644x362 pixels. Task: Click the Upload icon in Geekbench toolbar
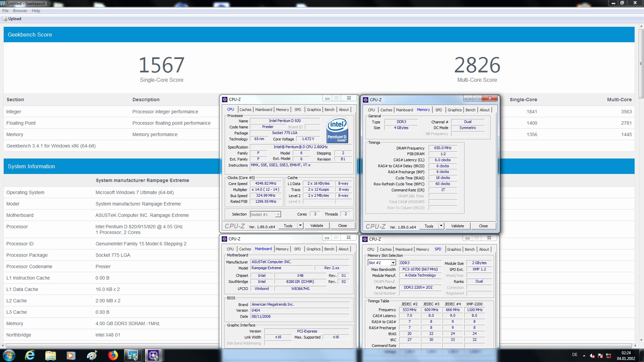pyautogui.click(x=5, y=19)
